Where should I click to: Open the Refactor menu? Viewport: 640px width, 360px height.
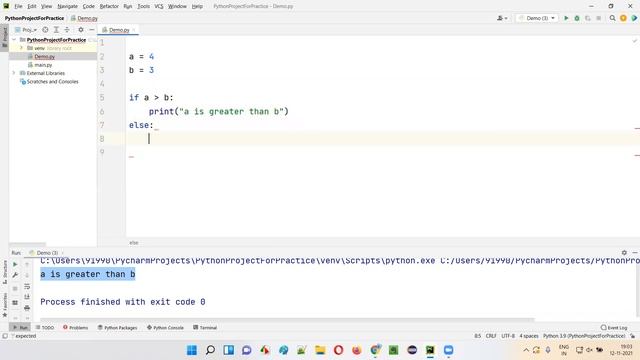[109, 6]
